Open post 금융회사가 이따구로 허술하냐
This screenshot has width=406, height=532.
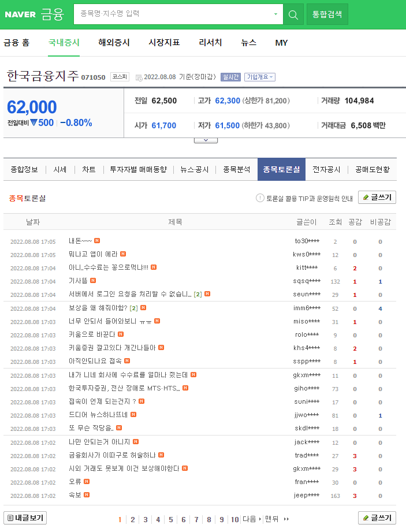tap(112, 455)
